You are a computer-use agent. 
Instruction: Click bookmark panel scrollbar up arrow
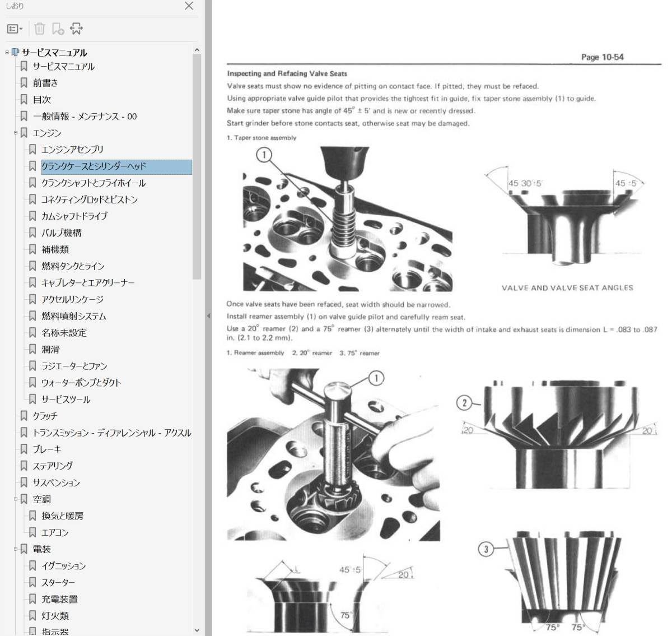[197, 50]
